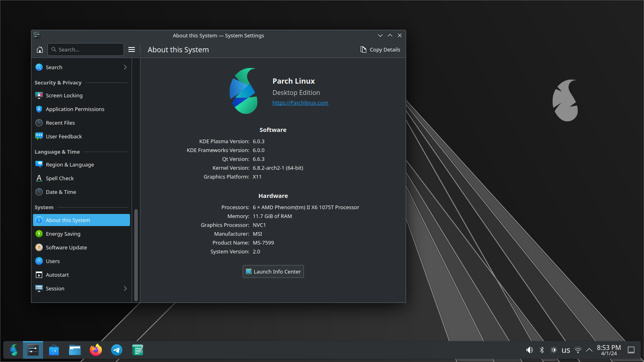Image resolution: width=644 pixels, height=362 pixels.
Task: Open Telegram from the taskbar
Action: pos(117,350)
